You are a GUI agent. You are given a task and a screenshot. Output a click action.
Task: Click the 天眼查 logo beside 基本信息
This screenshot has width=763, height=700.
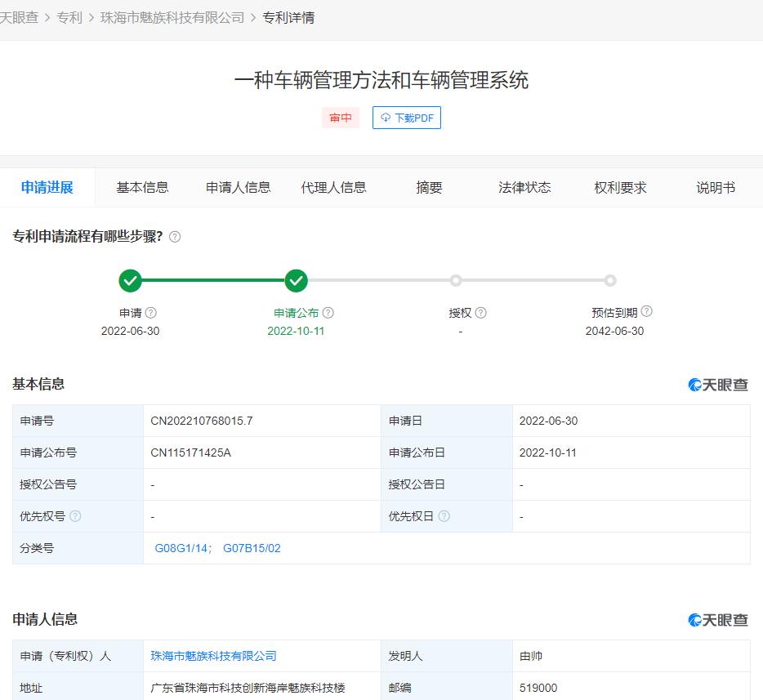click(719, 385)
